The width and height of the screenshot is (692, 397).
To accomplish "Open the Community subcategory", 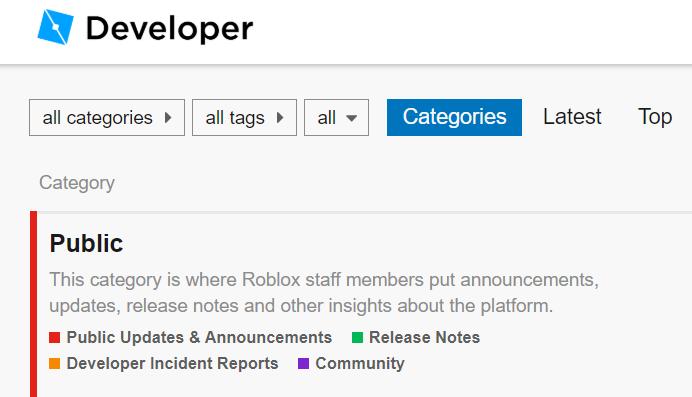I will (360, 363).
